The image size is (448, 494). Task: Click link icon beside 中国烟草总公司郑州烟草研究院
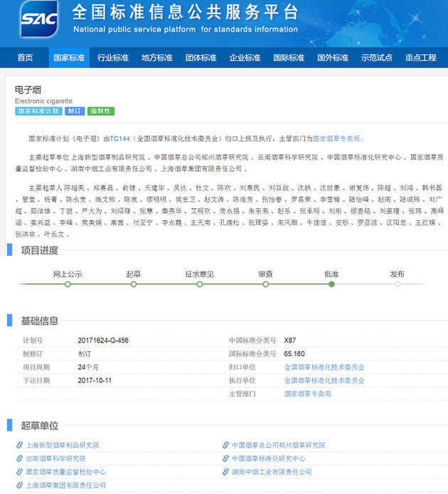click(x=226, y=446)
